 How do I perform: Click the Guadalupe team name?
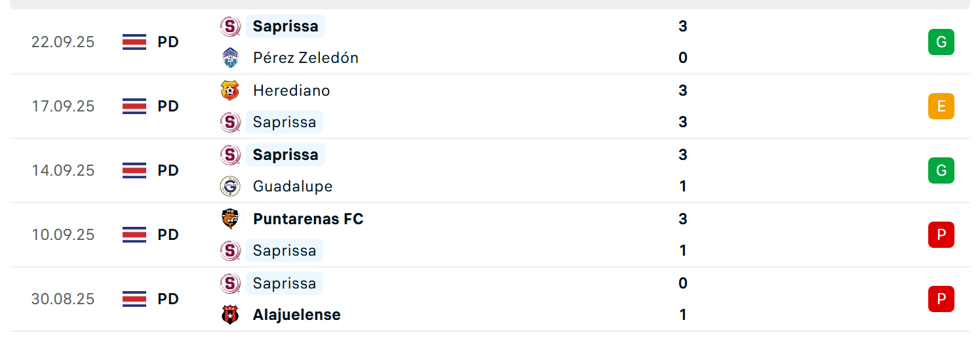click(x=293, y=186)
